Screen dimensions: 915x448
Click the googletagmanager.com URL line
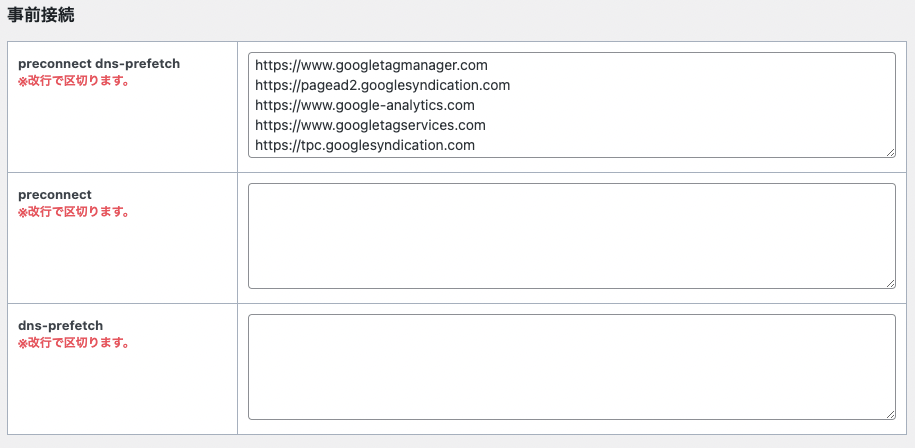point(370,65)
